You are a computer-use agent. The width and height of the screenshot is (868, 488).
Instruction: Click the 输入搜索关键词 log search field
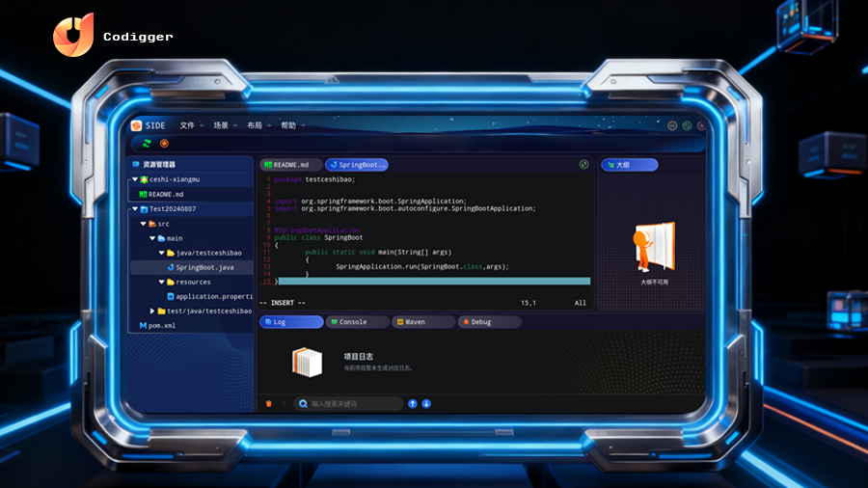point(349,403)
